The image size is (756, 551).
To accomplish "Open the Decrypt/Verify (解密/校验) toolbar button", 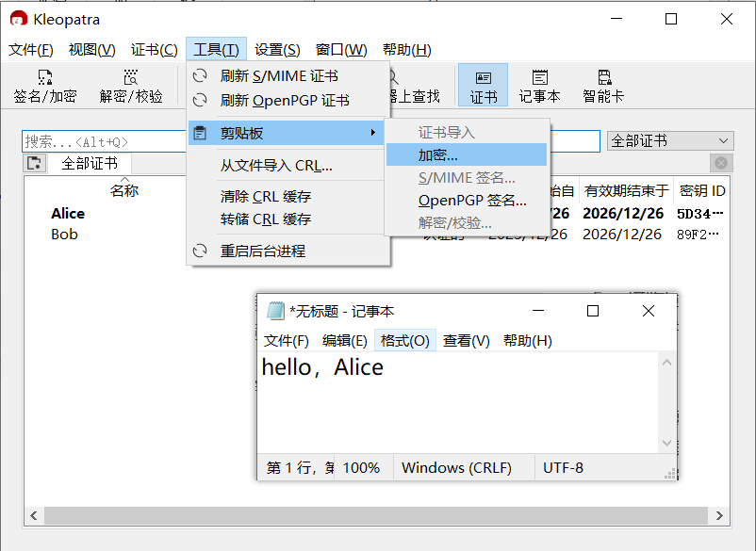I will click(x=131, y=86).
